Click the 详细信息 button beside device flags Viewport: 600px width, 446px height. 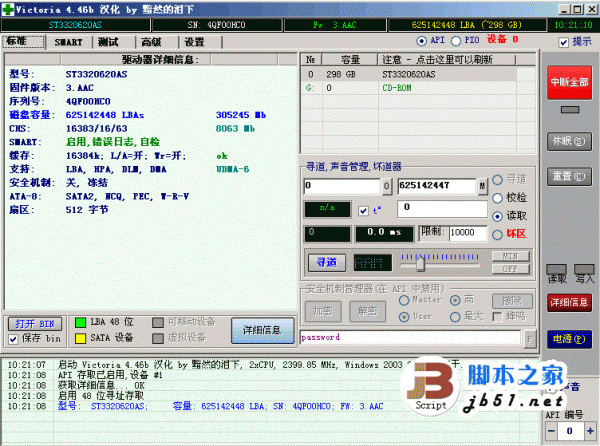262,330
